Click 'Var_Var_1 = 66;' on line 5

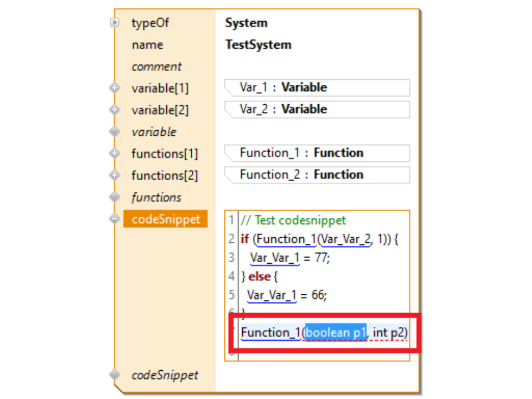(x=287, y=295)
